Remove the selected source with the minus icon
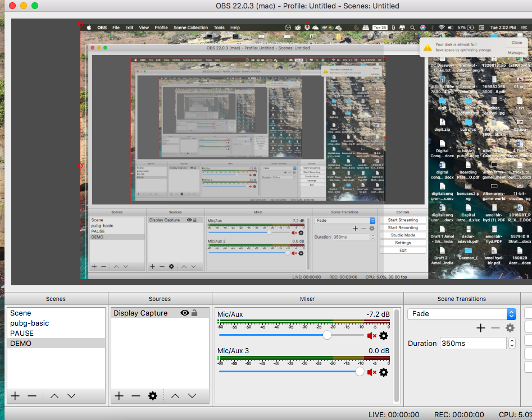This screenshot has width=532, height=420. point(136,396)
